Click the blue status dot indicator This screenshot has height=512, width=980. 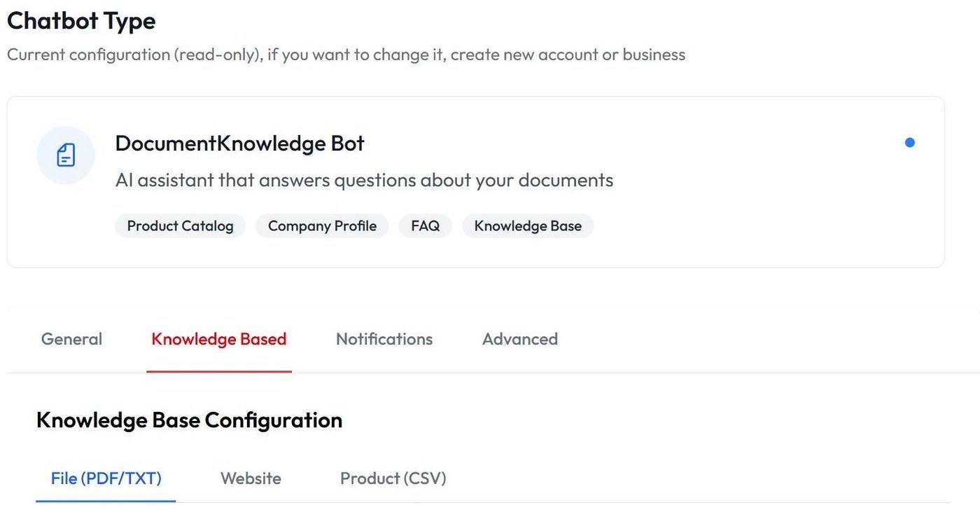[x=909, y=142]
